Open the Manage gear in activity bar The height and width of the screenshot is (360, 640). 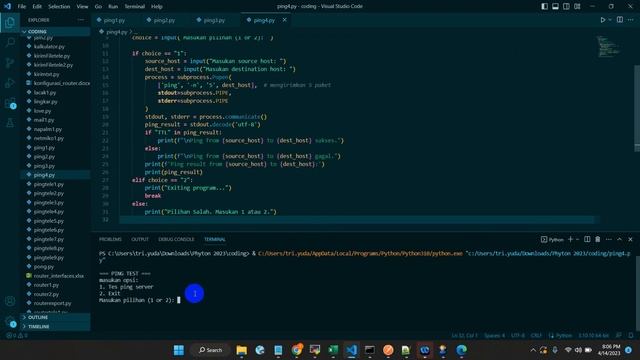10,321
